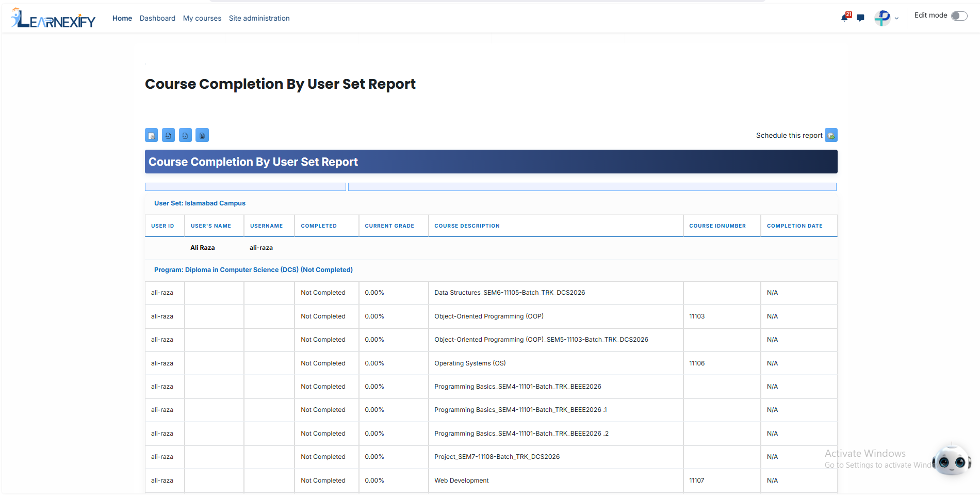
Task: Go to the Dashboard menu item
Action: point(157,18)
